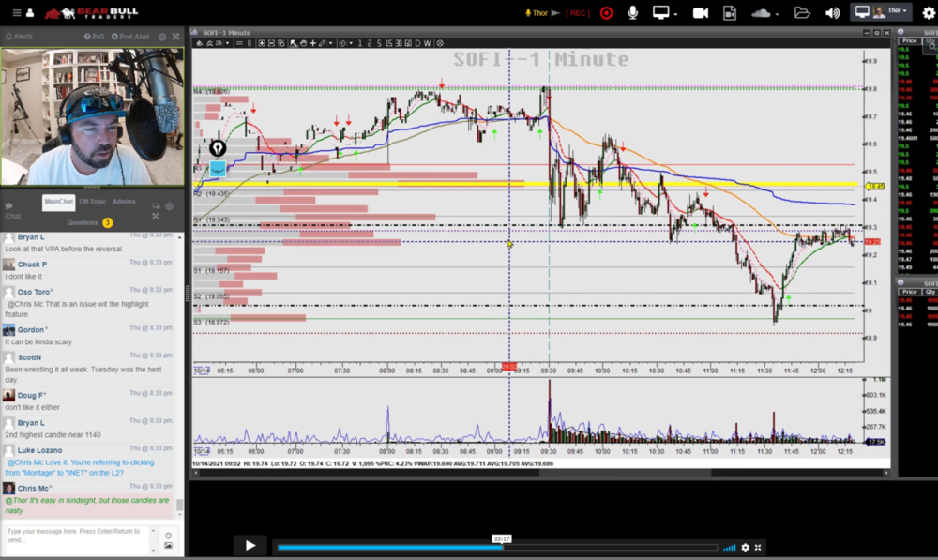This screenshot has width=938, height=560.
Task: Switch to the Off-Topic chat tab
Action: [92, 202]
